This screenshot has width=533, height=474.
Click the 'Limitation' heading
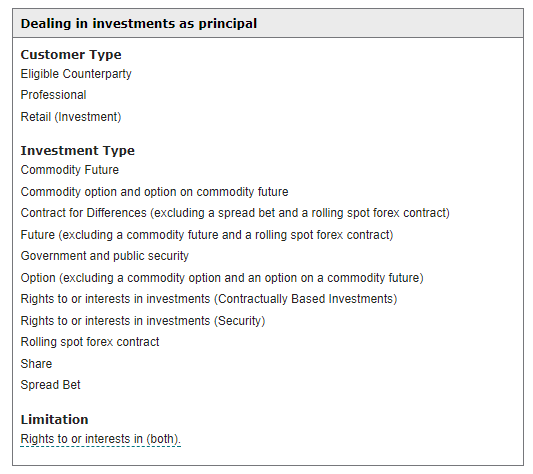point(54,419)
